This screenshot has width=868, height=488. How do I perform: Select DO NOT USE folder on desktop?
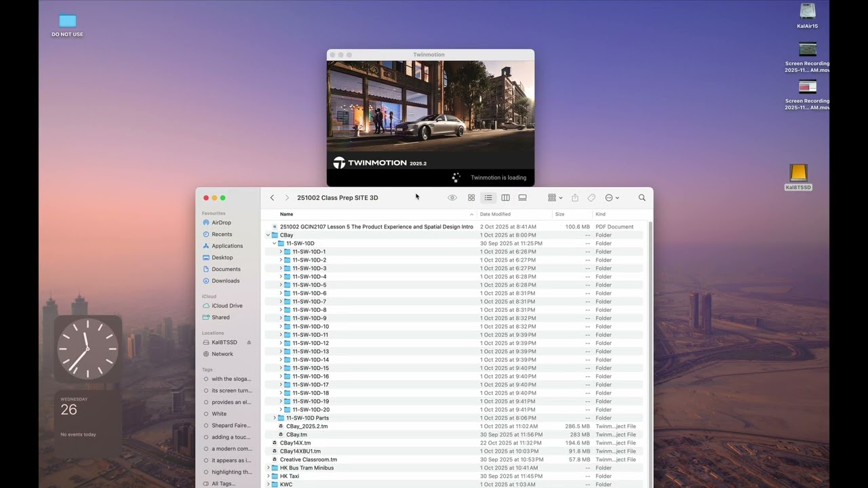(67, 25)
